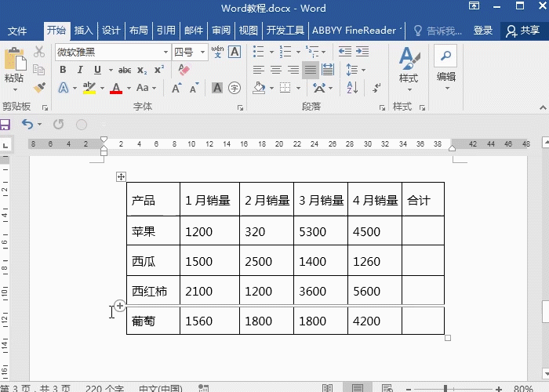Image resolution: width=549 pixels, height=392 pixels.
Task: Click the 共享 share button
Action: click(x=522, y=31)
